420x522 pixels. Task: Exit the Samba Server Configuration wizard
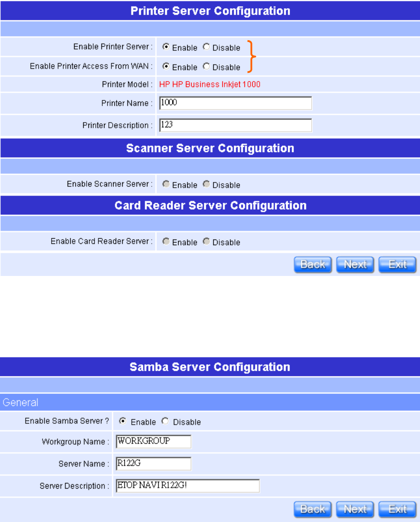click(397, 509)
